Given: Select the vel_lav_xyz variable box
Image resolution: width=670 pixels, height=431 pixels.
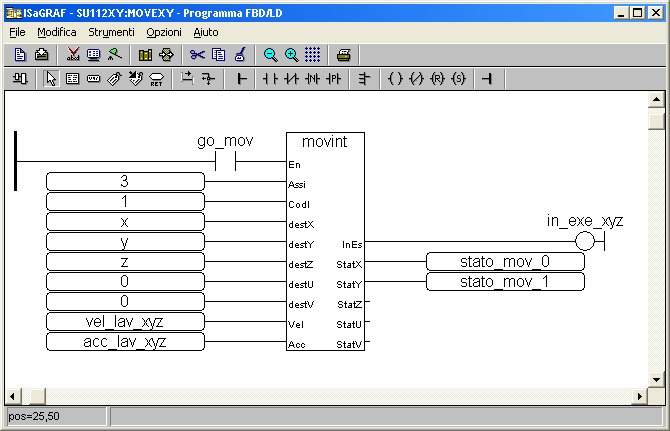Looking at the screenshot, I should pos(125,322).
